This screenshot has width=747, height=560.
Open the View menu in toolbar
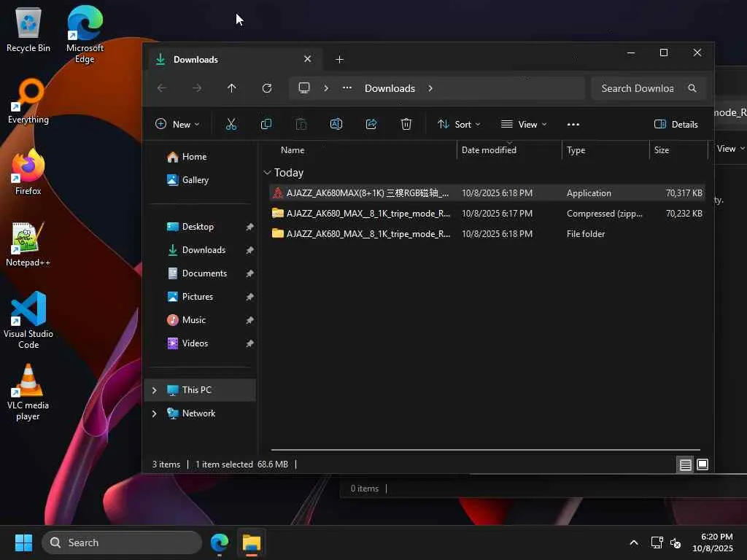click(x=524, y=124)
